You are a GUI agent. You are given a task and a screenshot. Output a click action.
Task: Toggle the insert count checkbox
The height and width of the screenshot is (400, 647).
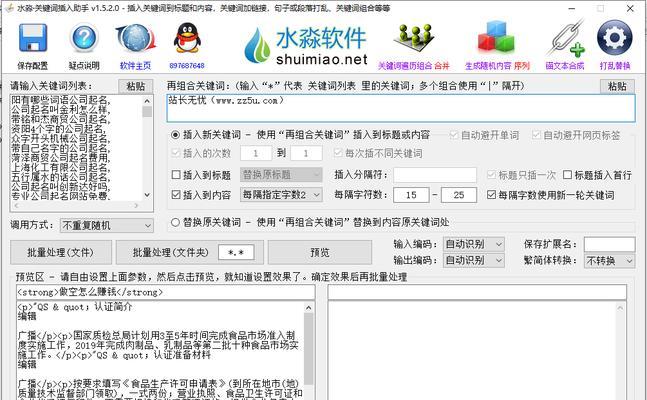click(176, 153)
